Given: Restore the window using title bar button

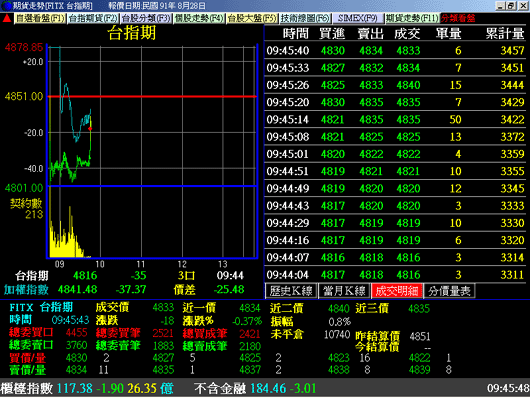Looking at the screenshot, I should coord(511,5).
